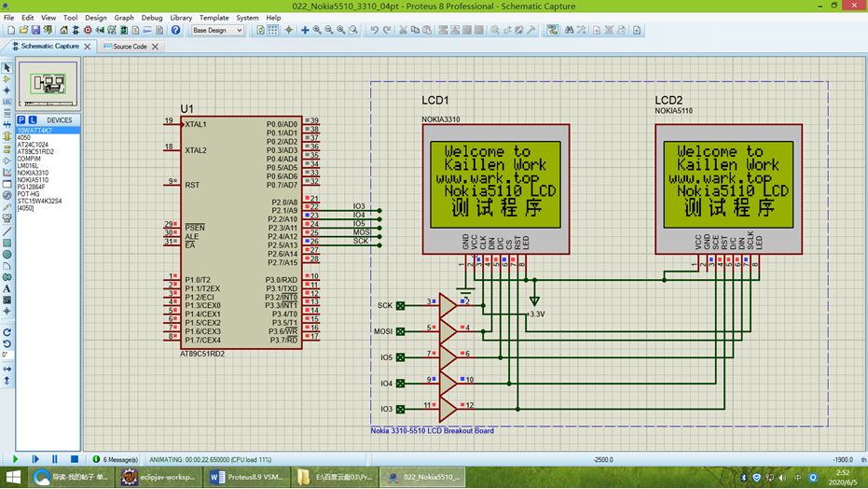
Task: Mirror vertically with Y-flip icon
Action: point(7,381)
